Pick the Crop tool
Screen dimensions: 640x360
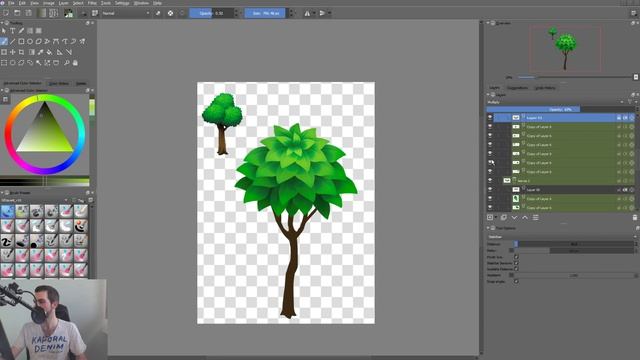pyautogui.click(x=21, y=52)
